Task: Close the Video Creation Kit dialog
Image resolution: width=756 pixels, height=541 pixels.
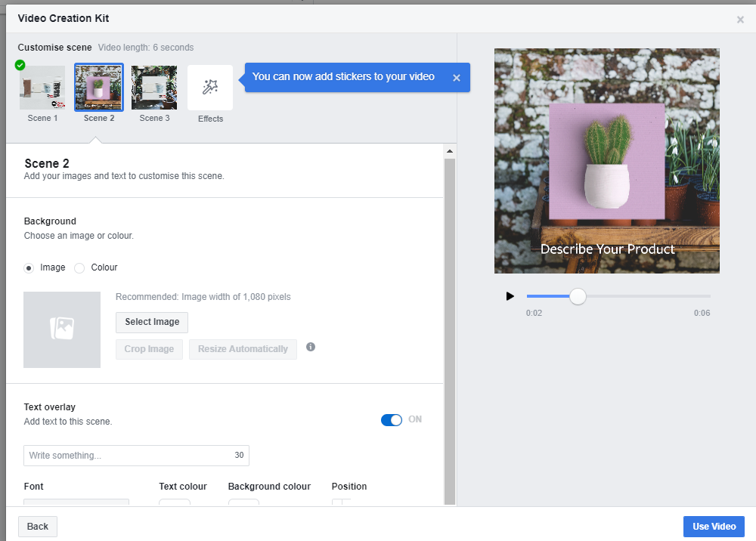Action: pos(740,20)
